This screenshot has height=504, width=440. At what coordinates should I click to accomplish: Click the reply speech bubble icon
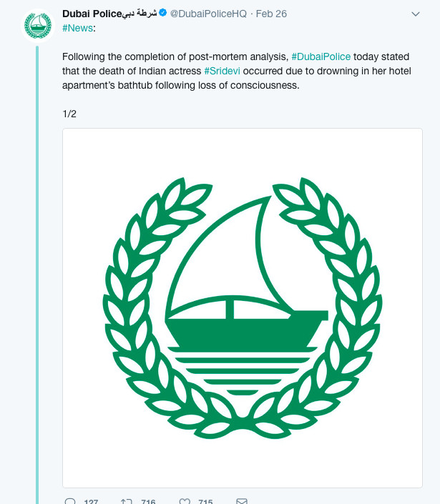[x=70, y=501]
